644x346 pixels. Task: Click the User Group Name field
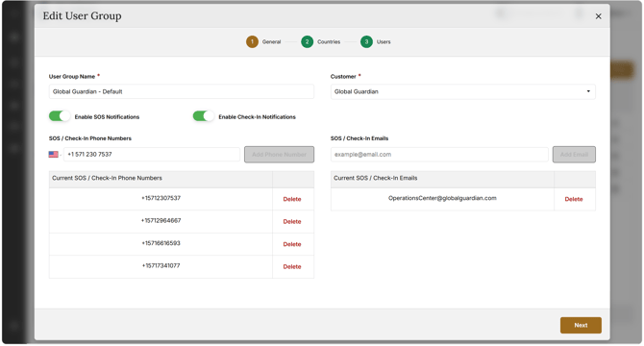181,91
